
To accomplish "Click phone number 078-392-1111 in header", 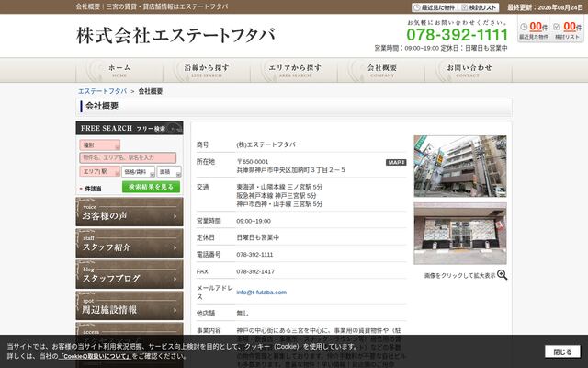I will coord(458,35).
